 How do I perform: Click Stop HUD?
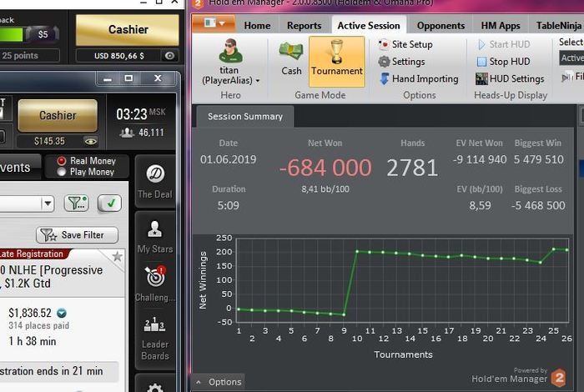pos(504,62)
